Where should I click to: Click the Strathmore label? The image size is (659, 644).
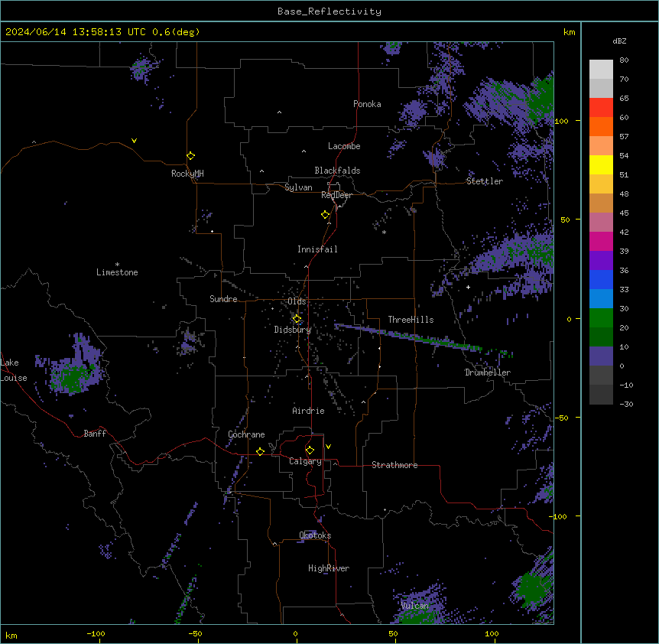click(x=394, y=465)
